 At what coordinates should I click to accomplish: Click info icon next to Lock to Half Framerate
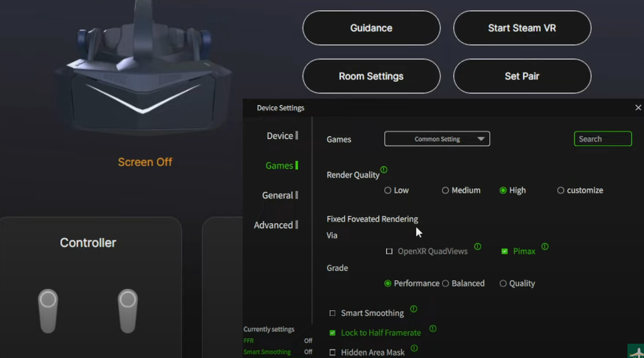click(433, 328)
